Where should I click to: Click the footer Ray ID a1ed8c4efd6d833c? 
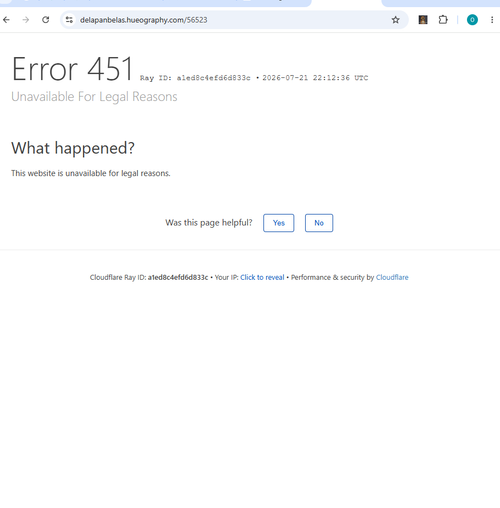tap(178, 277)
